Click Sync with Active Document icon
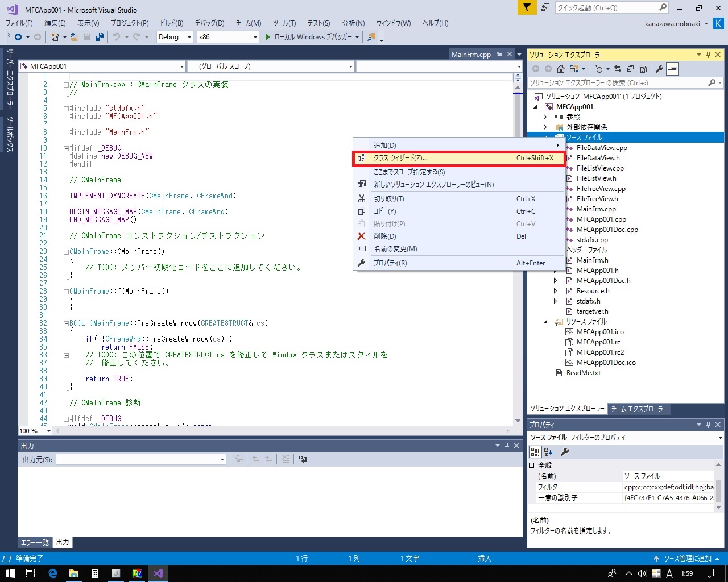The height and width of the screenshot is (582, 728). click(618, 69)
